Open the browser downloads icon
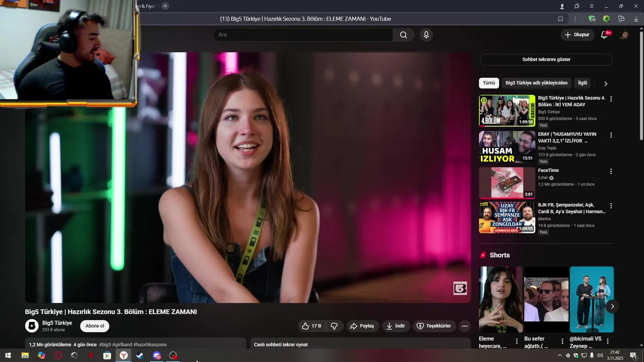Viewport: 644px width, 362px height. click(636, 19)
